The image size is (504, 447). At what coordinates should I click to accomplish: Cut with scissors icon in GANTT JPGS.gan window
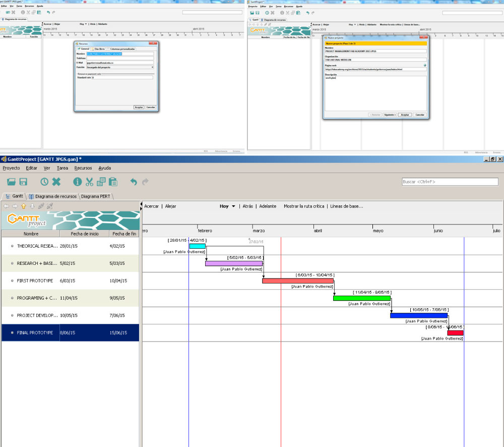point(89,182)
